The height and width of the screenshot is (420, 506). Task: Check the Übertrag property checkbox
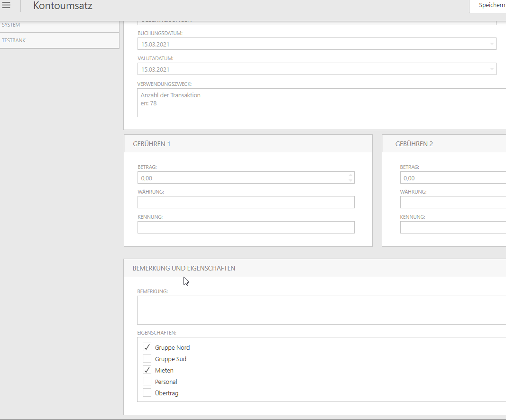[x=147, y=393]
